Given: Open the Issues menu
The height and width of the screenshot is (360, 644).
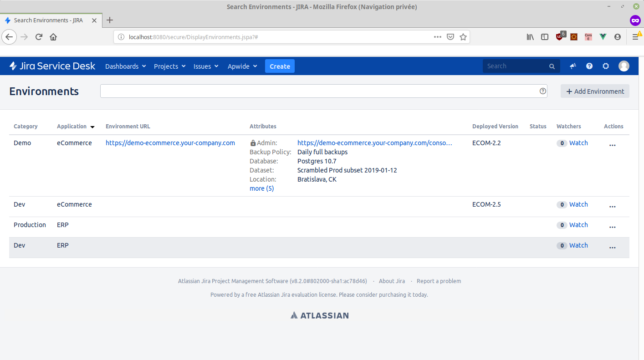Looking at the screenshot, I should [206, 66].
